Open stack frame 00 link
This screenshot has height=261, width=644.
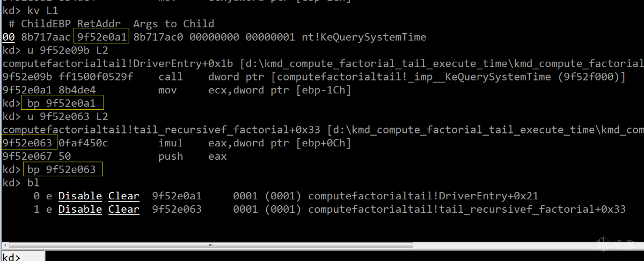(9, 37)
